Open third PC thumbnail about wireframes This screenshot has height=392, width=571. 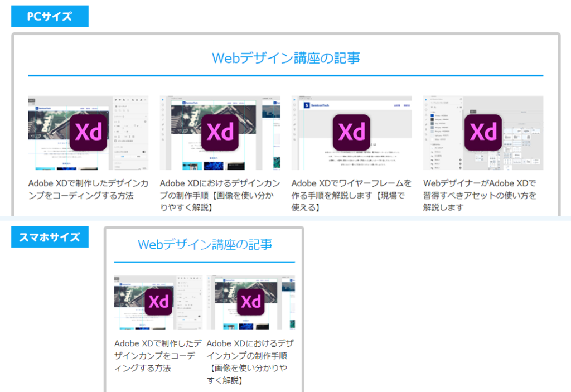(351, 133)
